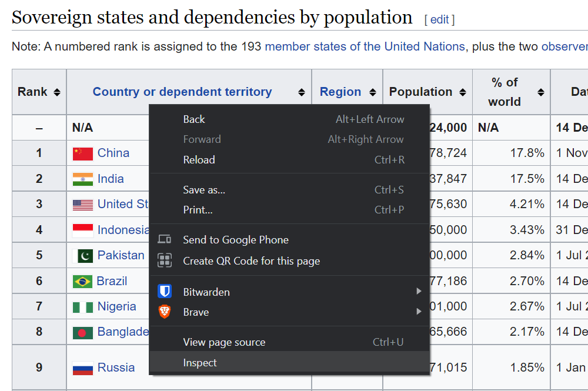Screen dimensions: 588x391
Task: Click the Indonesia flag icon
Action: pos(82,229)
